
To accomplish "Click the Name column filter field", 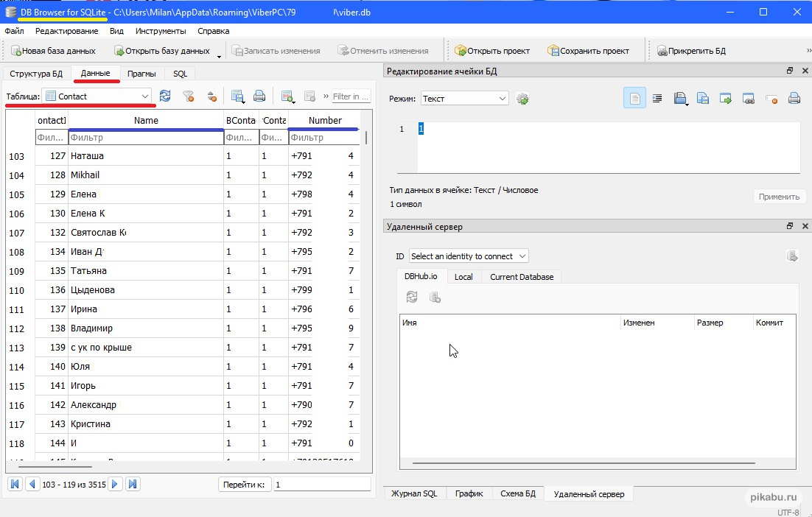I will click(x=146, y=138).
